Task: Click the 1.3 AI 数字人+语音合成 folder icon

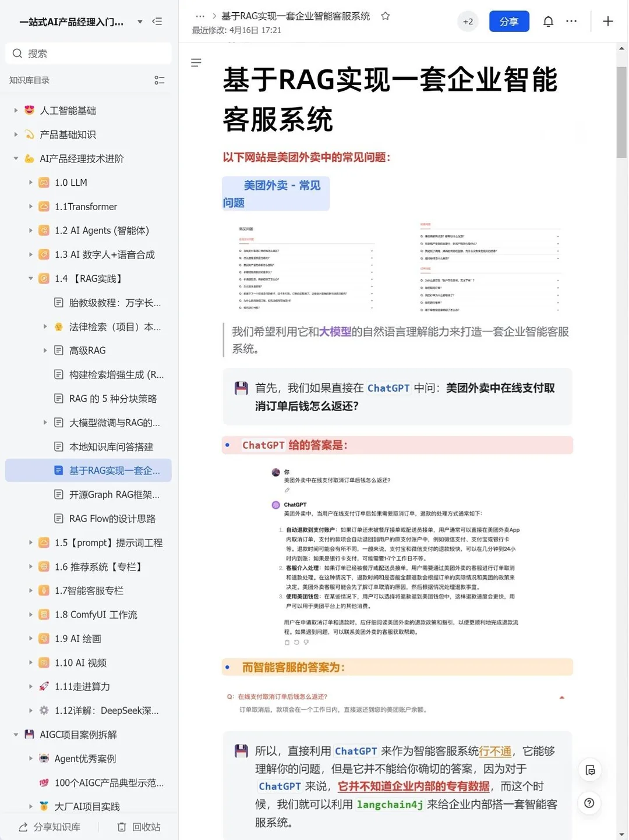Action: (44, 254)
